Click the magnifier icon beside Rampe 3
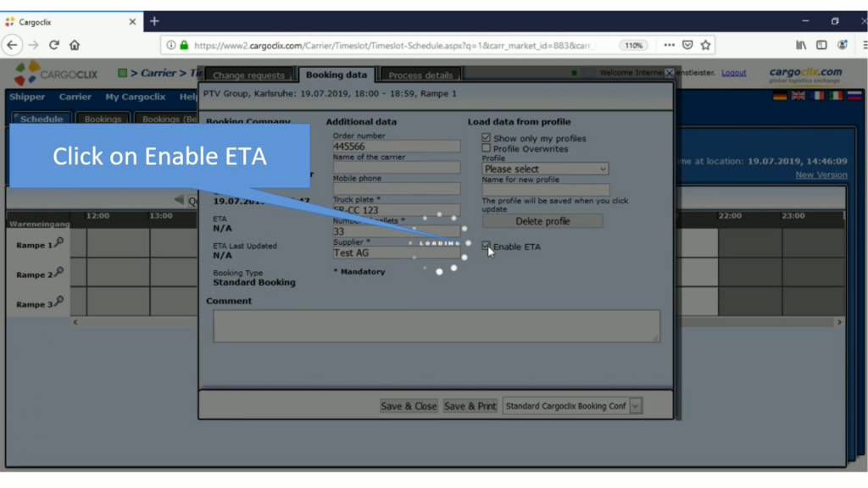The height and width of the screenshot is (488, 868). pyautogui.click(x=58, y=302)
